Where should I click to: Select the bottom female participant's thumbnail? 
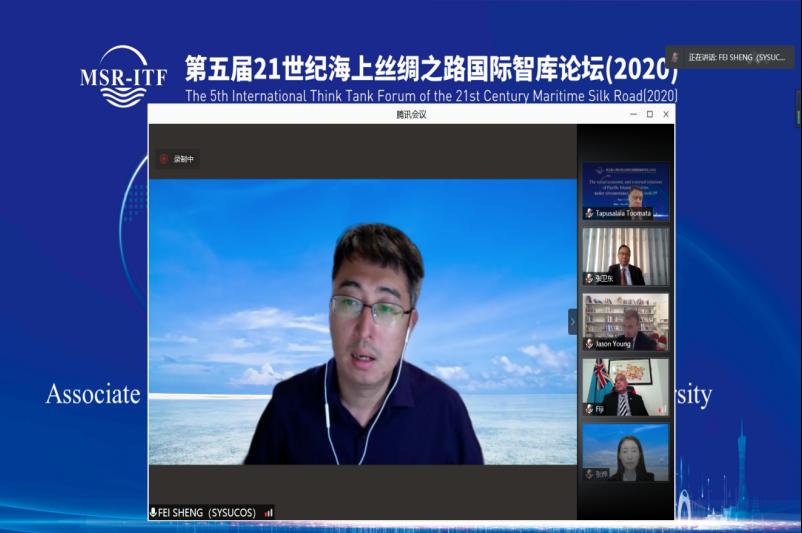point(626,450)
